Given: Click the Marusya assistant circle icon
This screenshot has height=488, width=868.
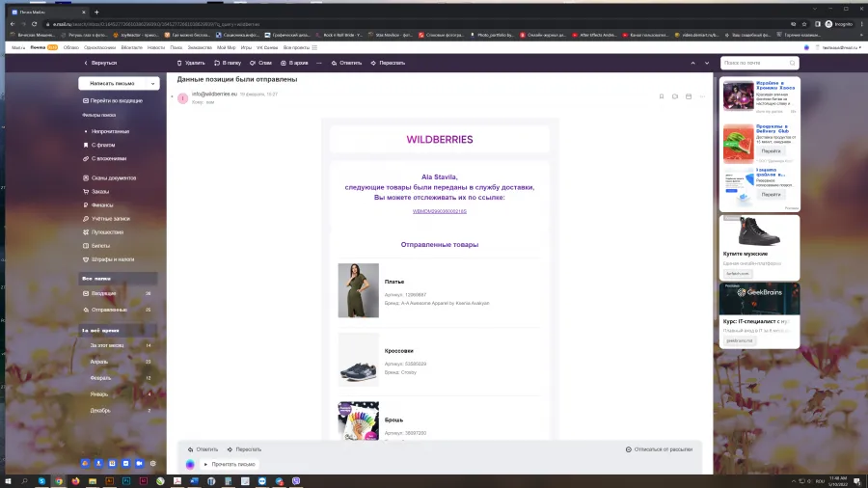Looking at the screenshot, I should pos(190,465).
